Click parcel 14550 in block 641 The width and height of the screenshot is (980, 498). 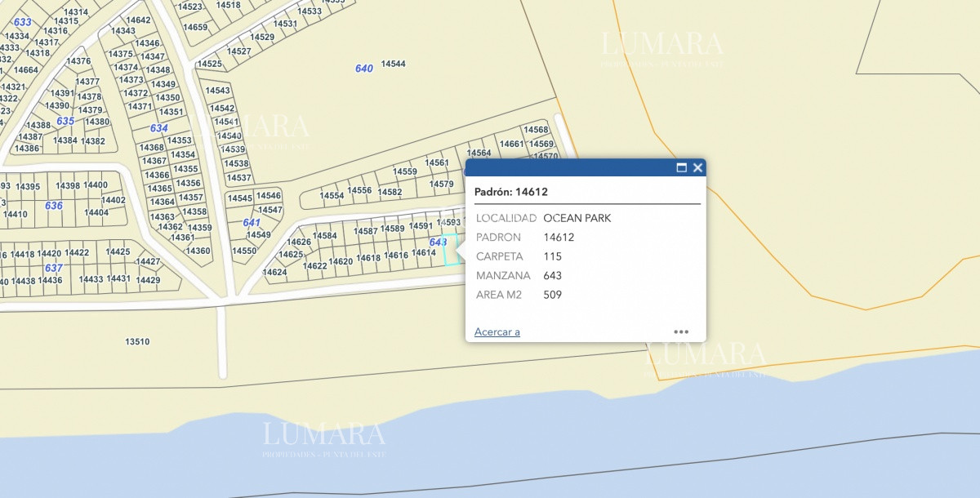pos(244,251)
